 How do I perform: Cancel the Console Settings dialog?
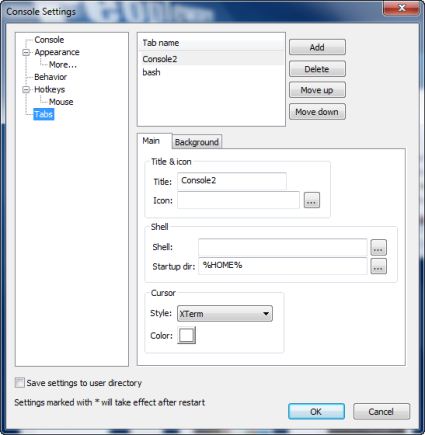click(x=381, y=412)
